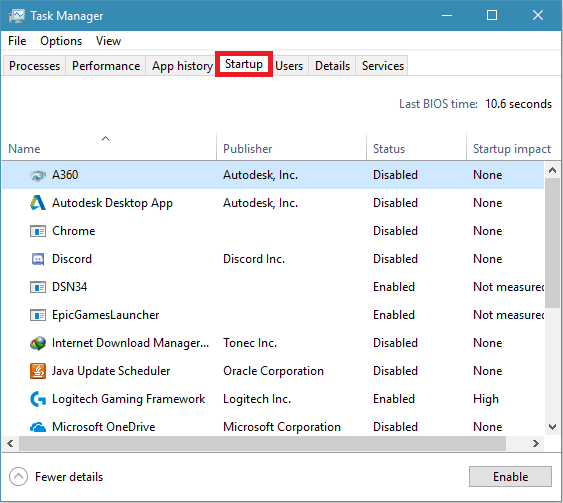Select the Autodesk Desktop App name
The height and width of the screenshot is (503, 563).
[x=112, y=203]
